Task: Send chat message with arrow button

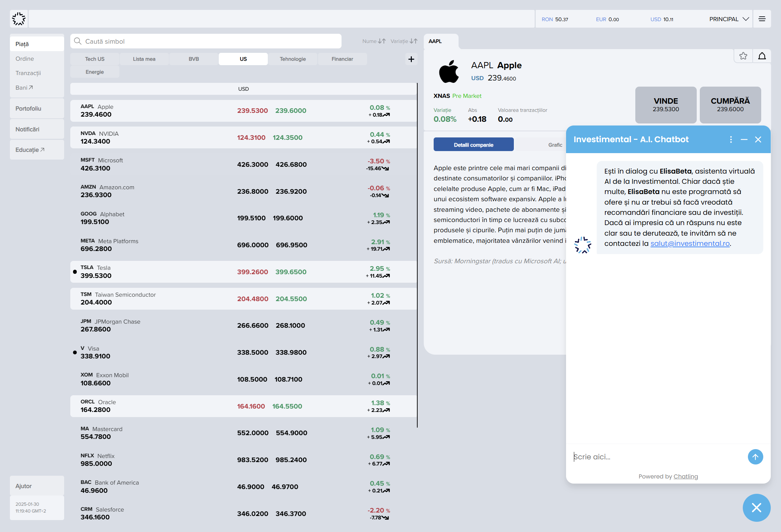Action: click(x=755, y=457)
